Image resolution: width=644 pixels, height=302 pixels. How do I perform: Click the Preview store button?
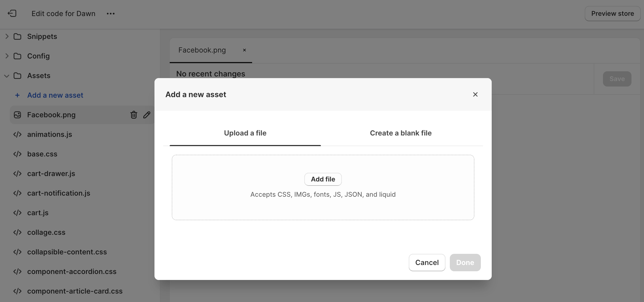(x=612, y=14)
